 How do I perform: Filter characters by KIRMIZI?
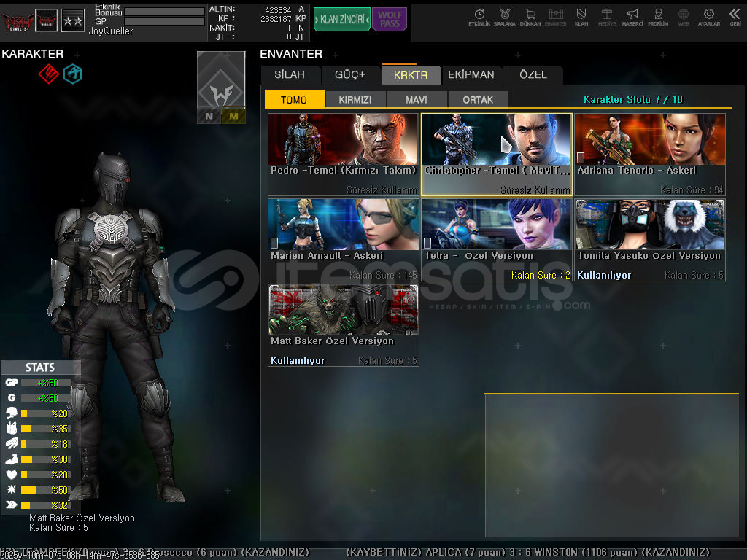click(x=355, y=100)
